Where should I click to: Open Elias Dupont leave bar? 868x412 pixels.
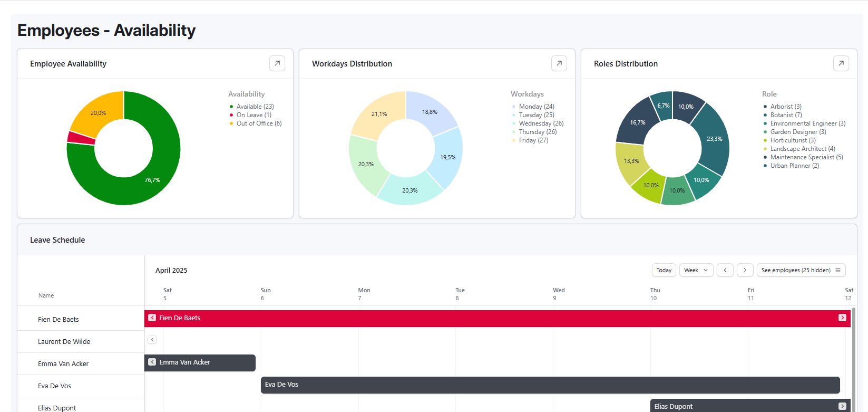(x=750, y=406)
